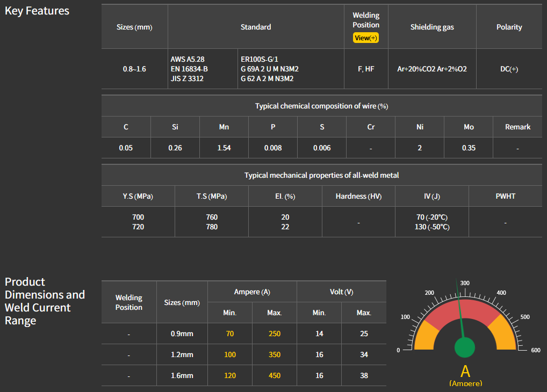Select the Polarity column header
This screenshot has height=392, width=547.
pos(509,27)
